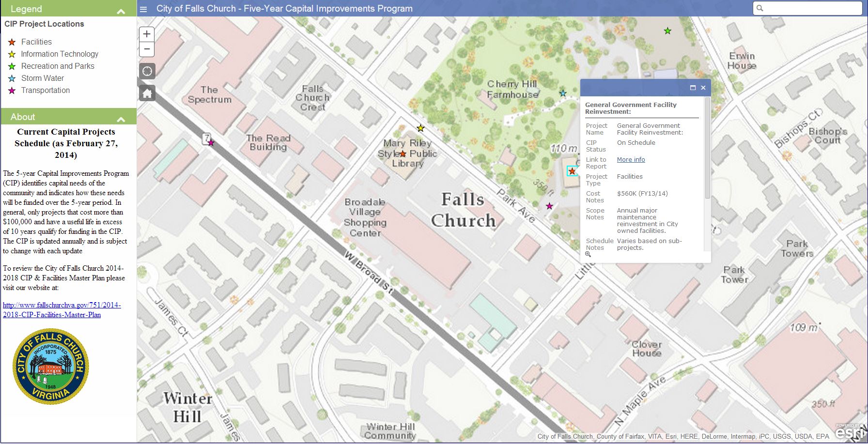Click the Esri logo
The image size is (868, 444).
[850, 432]
